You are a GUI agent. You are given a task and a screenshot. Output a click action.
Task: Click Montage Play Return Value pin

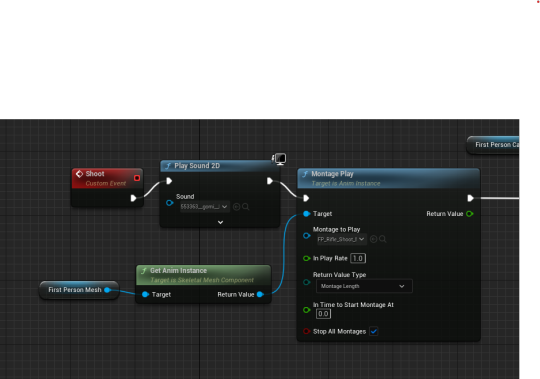(x=469, y=214)
